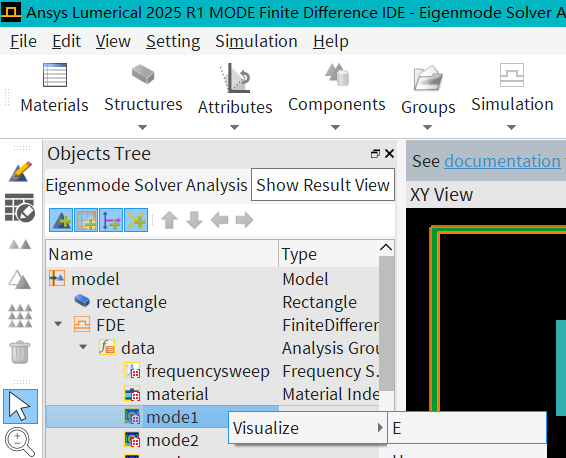
Task: Click the move up arrow icon
Action: pos(169,220)
